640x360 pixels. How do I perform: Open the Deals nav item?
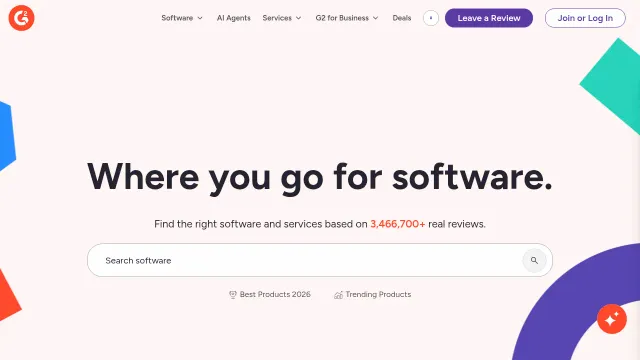click(402, 18)
